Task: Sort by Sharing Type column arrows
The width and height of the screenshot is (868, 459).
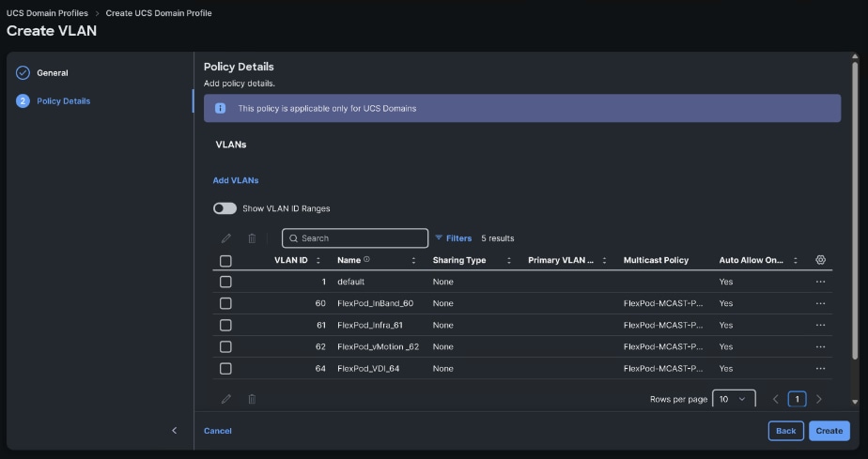Action: click(509, 260)
